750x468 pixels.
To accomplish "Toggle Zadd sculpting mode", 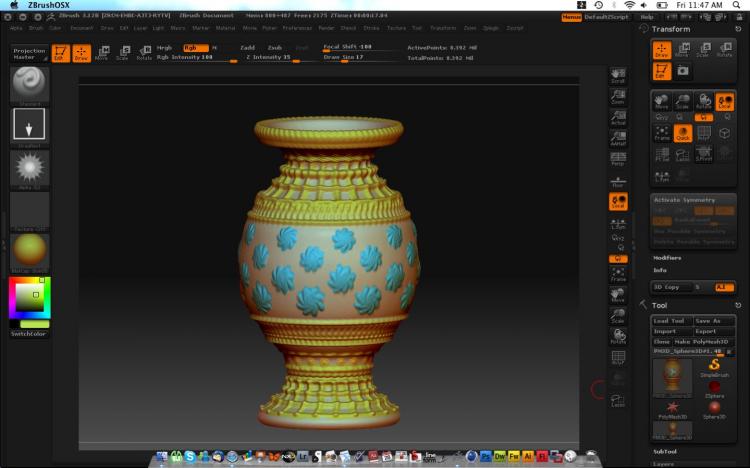I will [248, 47].
